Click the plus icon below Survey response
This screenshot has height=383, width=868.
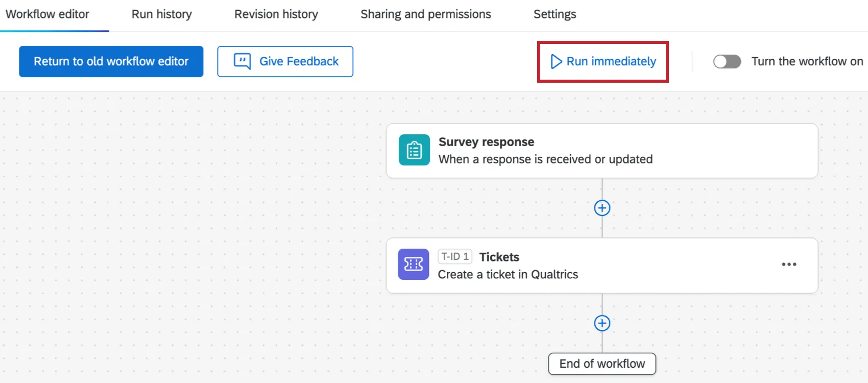602,208
